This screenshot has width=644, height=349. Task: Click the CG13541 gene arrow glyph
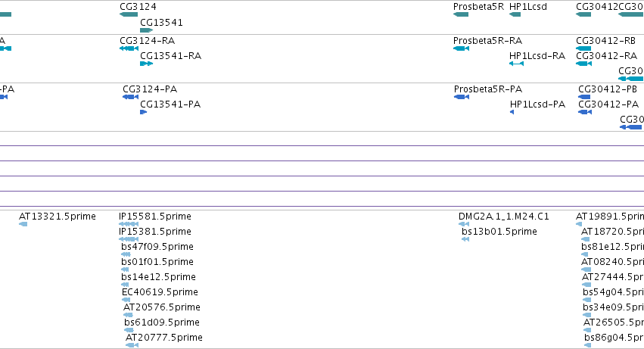pyautogui.click(x=147, y=30)
